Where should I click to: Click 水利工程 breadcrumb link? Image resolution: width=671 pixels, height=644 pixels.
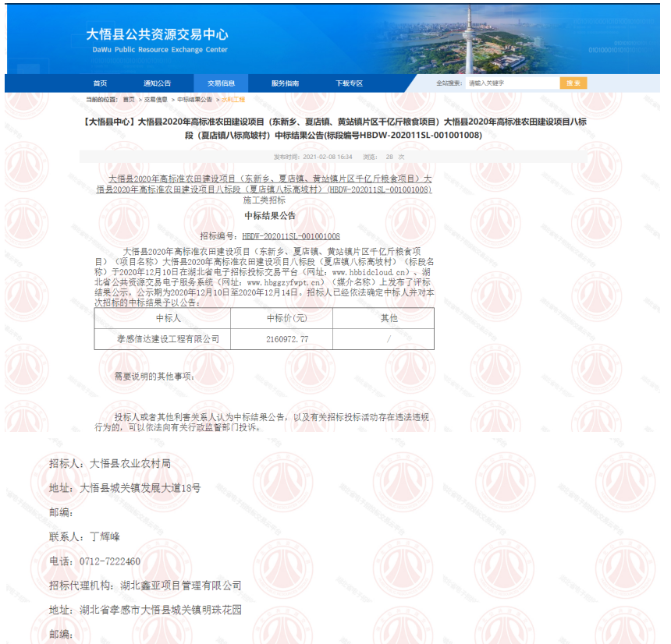[x=233, y=100]
